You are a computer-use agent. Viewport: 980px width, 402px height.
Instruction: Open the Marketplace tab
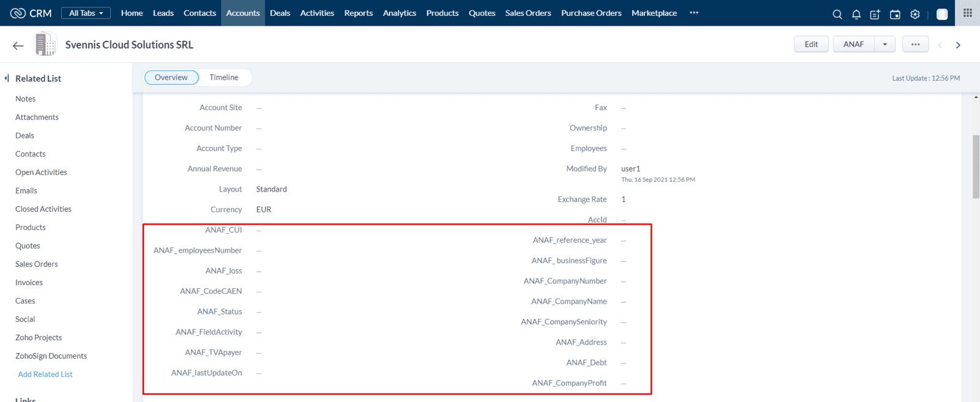(x=654, y=13)
